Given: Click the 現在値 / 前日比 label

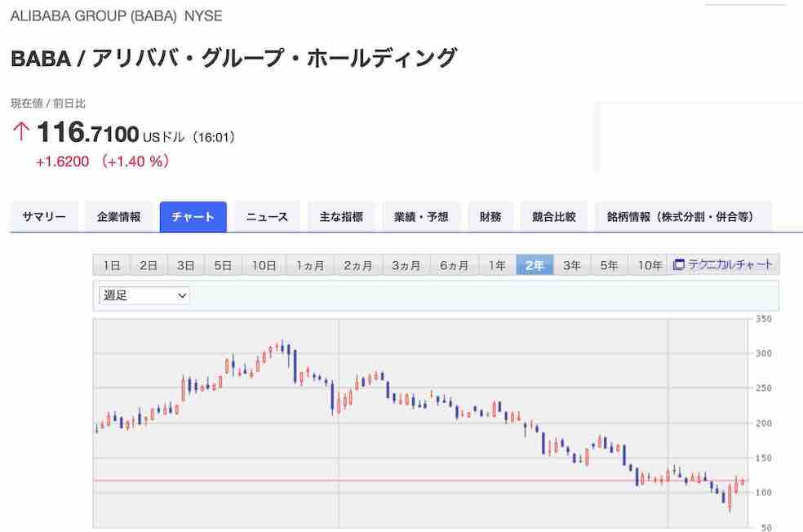Looking at the screenshot, I should point(48,104).
